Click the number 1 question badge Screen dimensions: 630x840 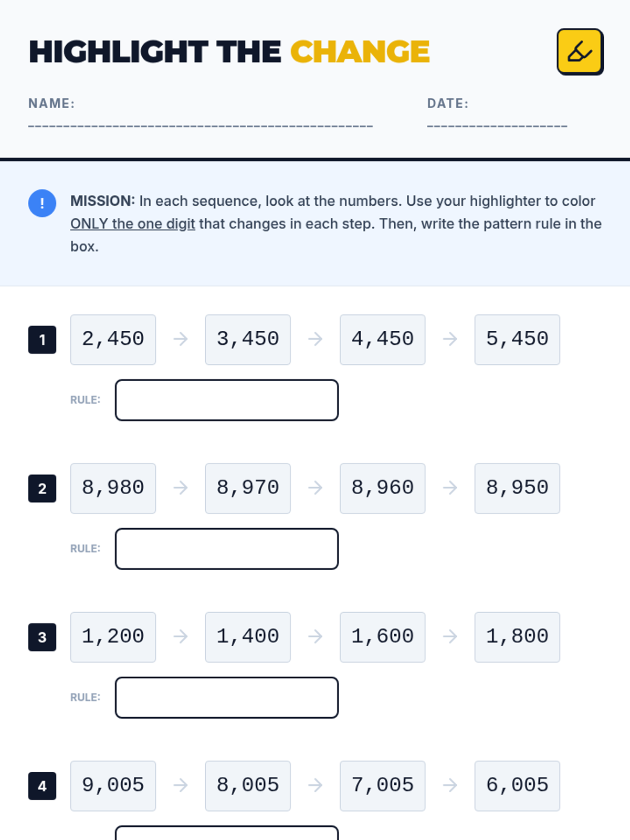click(x=42, y=340)
